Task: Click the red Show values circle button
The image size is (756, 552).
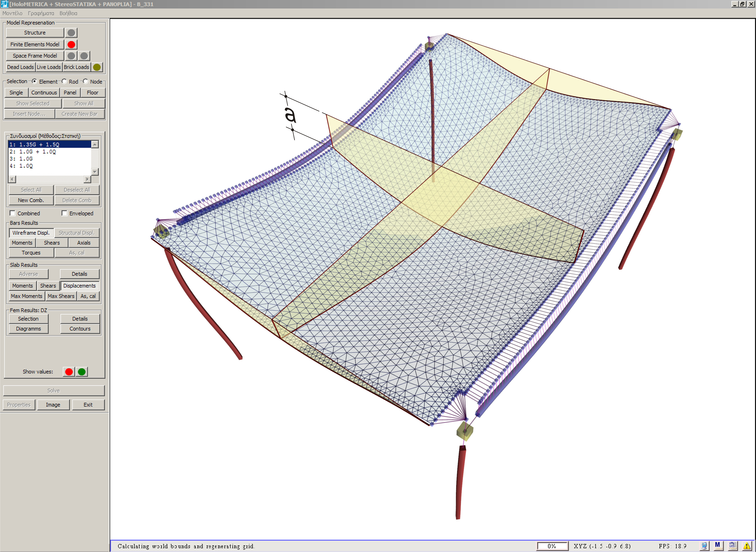Action: pyautogui.click(x=69, y=372)
